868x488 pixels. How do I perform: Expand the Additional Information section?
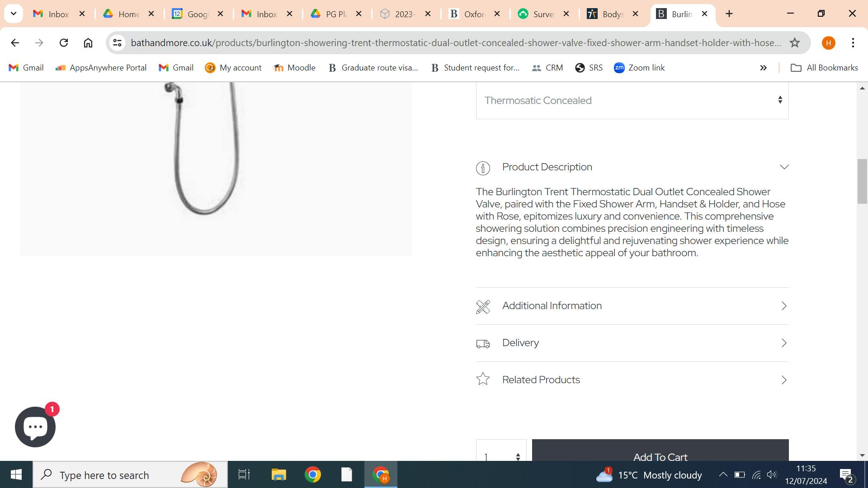click(x=632, y=306)
